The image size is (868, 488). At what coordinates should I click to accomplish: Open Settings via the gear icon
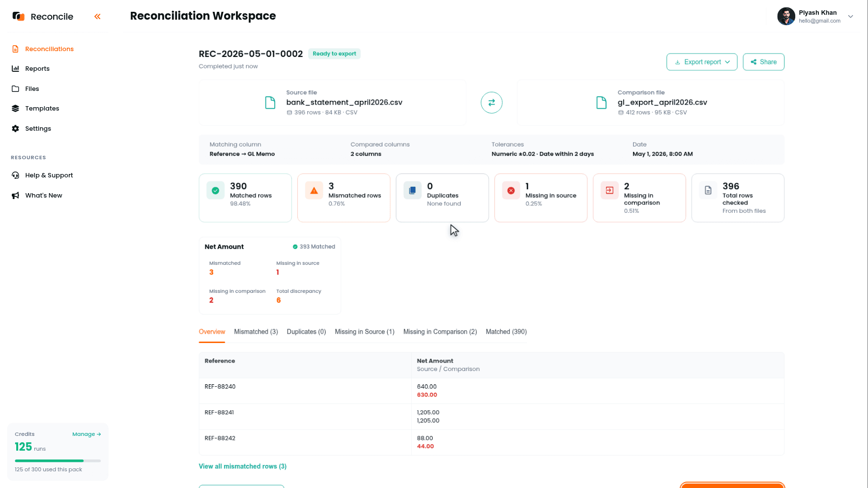15,129
